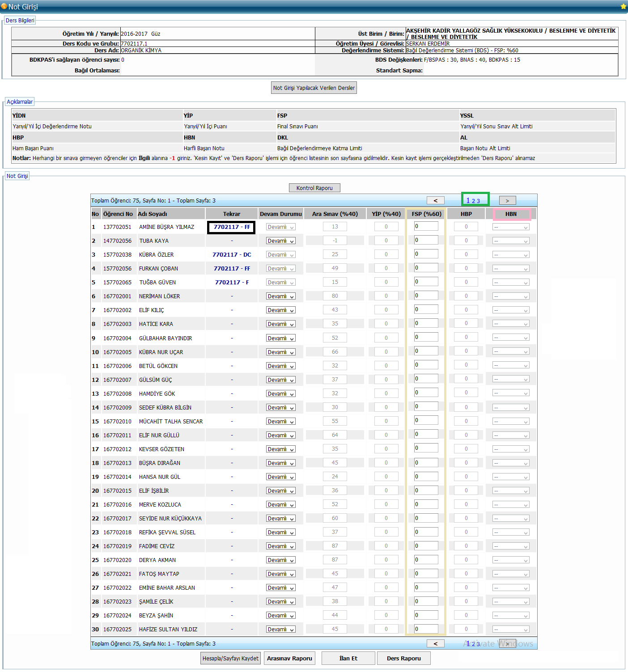Click Açıklamalar section label
Screen dimensions: 628x672
tap(20, 102)
